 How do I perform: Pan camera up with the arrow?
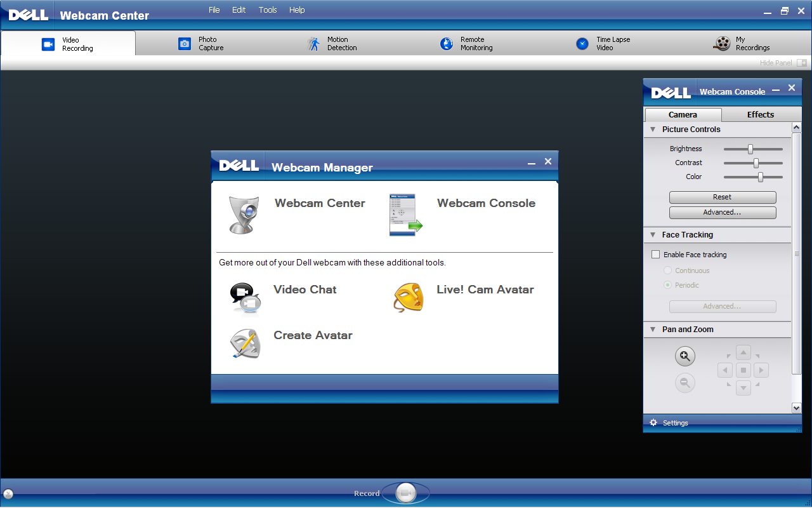point(743,352)
